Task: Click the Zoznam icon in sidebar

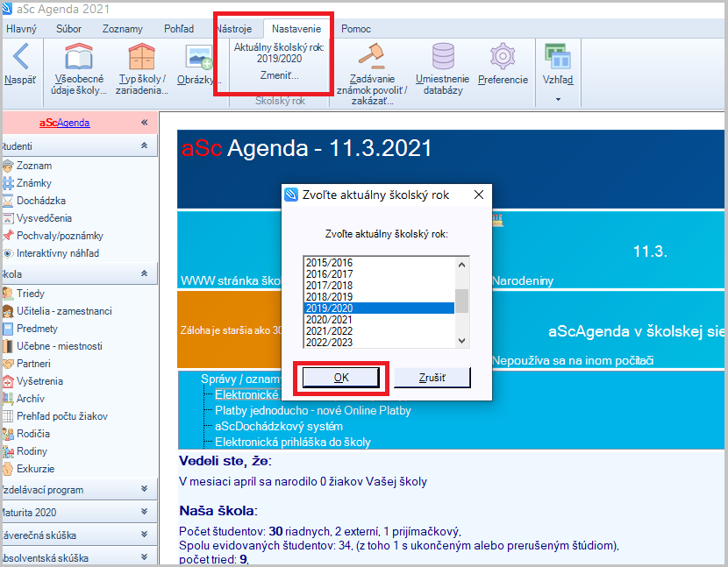Action: pos(8,166)
